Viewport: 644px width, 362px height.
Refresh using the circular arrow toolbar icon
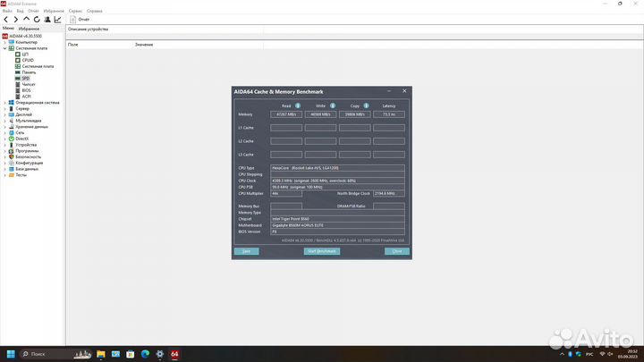37,20
